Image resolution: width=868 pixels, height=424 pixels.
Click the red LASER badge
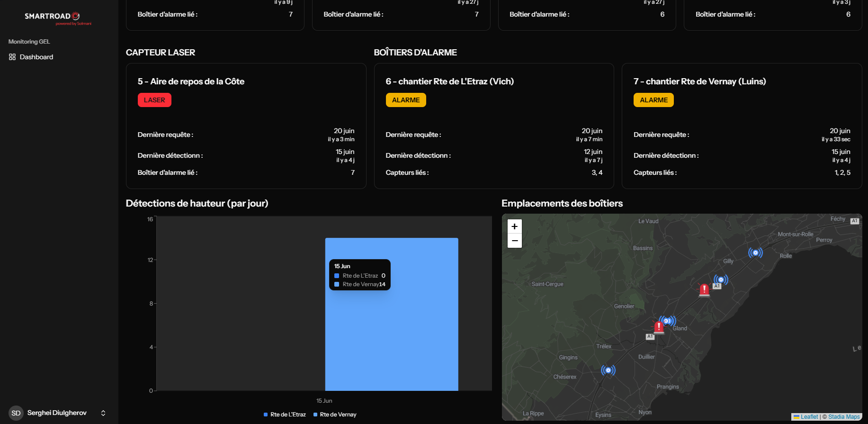[x=154, y=100]
